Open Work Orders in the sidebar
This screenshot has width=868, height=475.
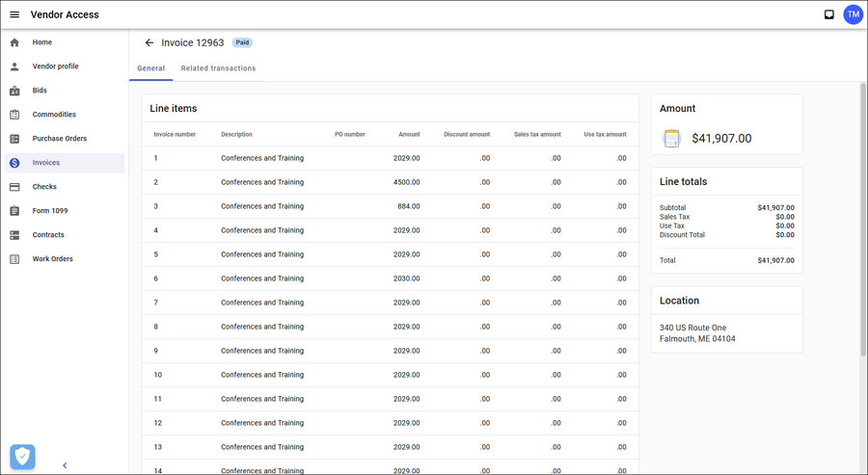click(x=53, y=259)
